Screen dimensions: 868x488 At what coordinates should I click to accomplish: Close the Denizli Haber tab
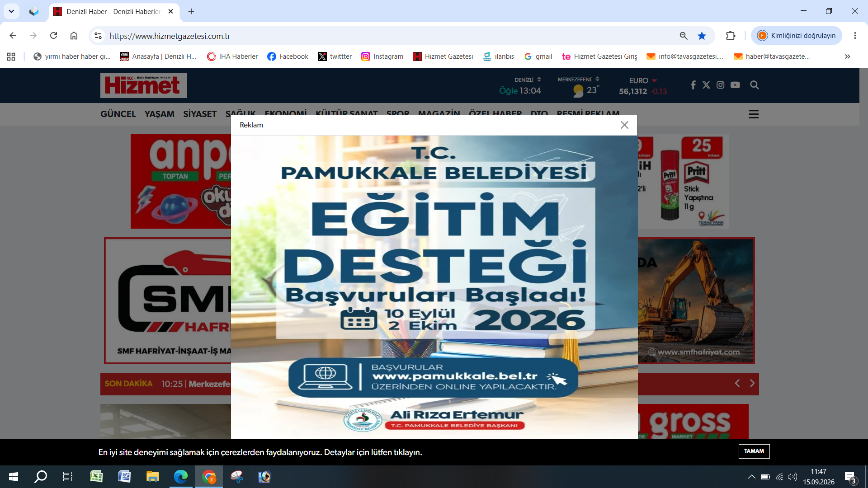(x=170, y=11)
